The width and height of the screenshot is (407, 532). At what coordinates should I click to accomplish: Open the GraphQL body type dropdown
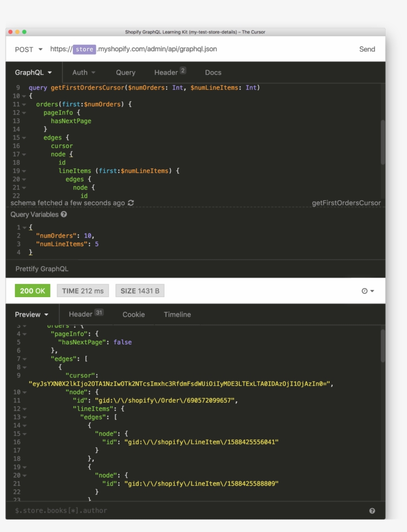tap(33, 72)
